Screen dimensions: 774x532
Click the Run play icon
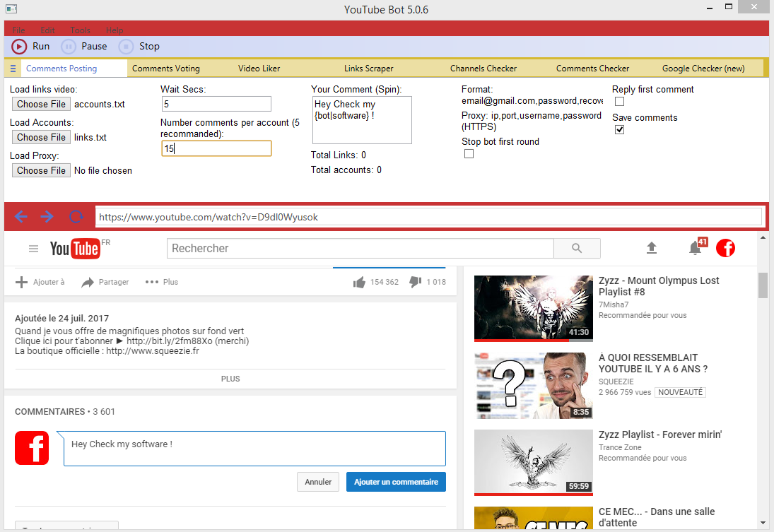click(x=19, y=47)
